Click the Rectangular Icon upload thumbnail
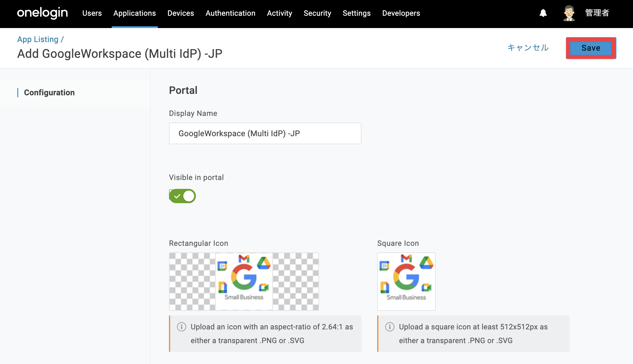Image resolution: width=633 pixels, height=364 pixels. [x=244, y=282]
